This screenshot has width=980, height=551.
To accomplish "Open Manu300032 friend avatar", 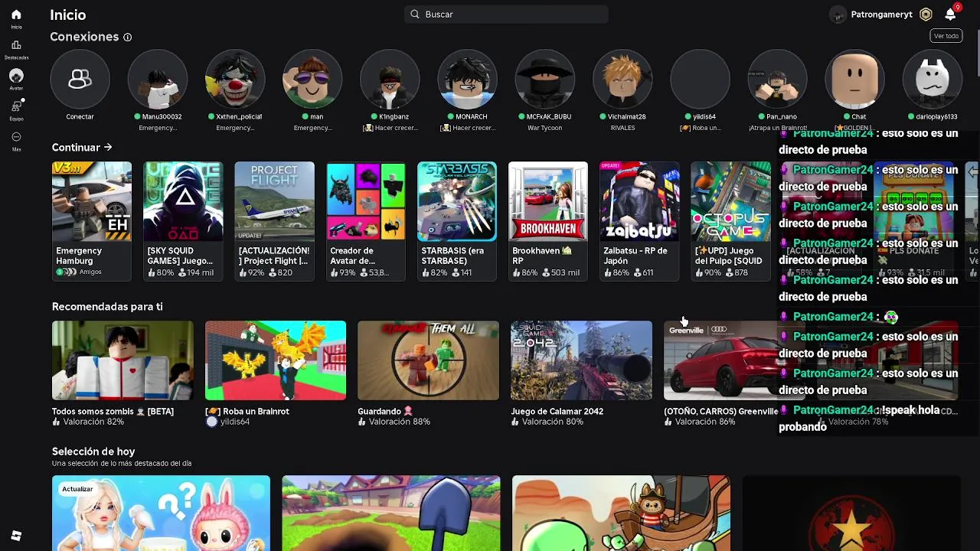I will click(x=157, y=79).
